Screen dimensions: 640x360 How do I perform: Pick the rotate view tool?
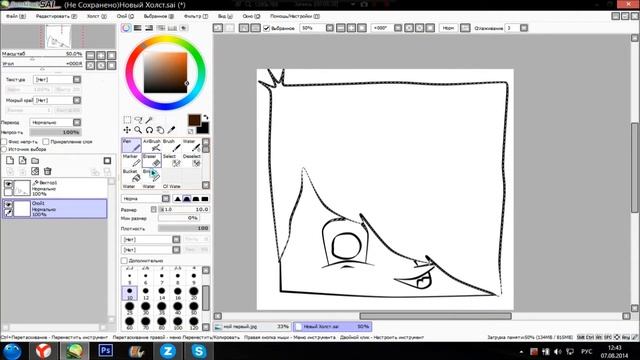[149, 130]
